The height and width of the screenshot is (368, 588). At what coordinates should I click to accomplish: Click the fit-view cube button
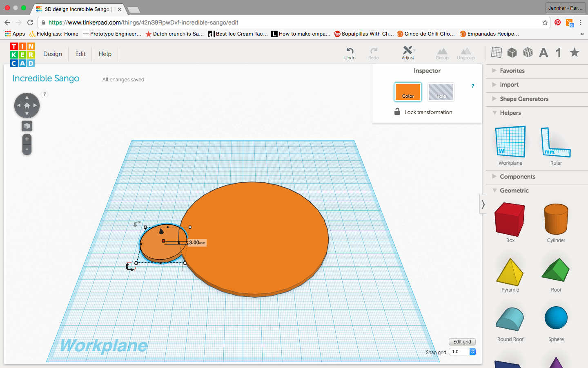(x=27, y=126)
